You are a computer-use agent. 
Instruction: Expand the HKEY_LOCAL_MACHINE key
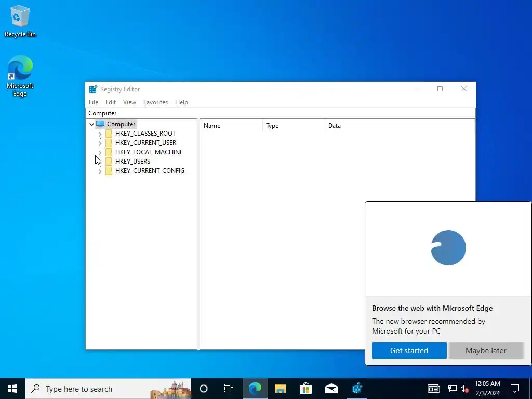(x=100, y=153)
